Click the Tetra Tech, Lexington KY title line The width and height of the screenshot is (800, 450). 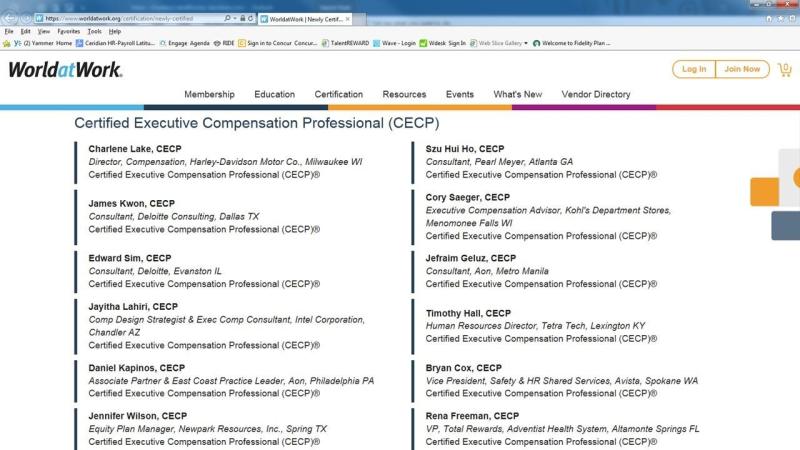(x=535, y=326)
